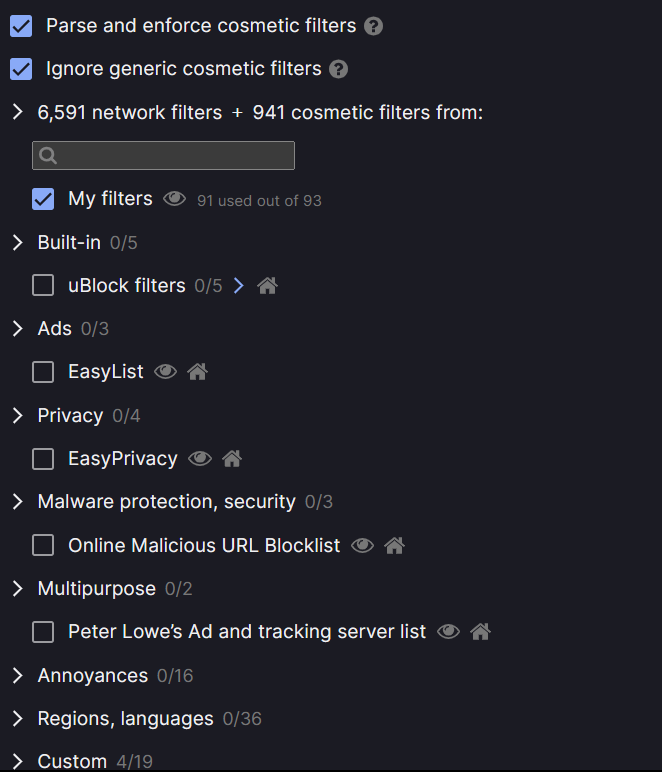View content of My filters eye icon
Image resolution: width=662 pixels, height=772 pixels.
point(175,199)
